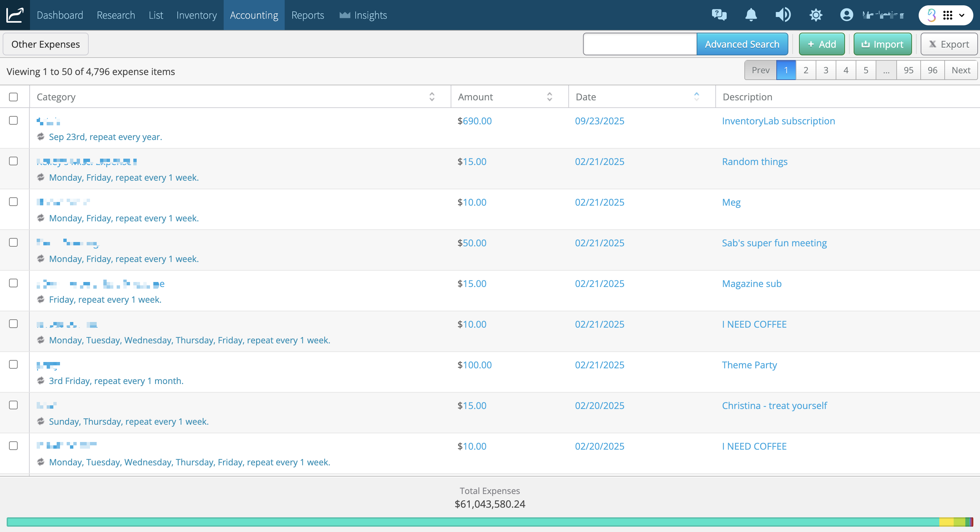Viewport: 980px width, 532px height.
Task: Open the Reports menu
Action: 307,15
